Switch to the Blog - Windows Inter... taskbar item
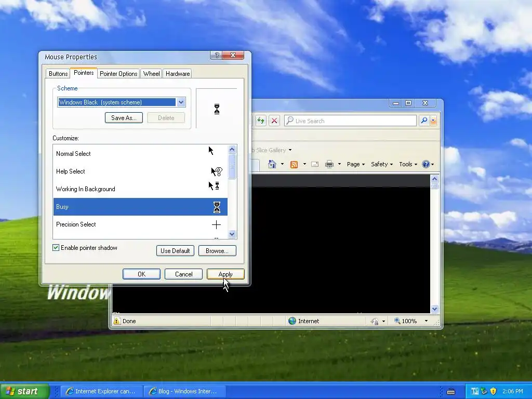532x399 pixels. pyautogui.click(x=184, y=391)
